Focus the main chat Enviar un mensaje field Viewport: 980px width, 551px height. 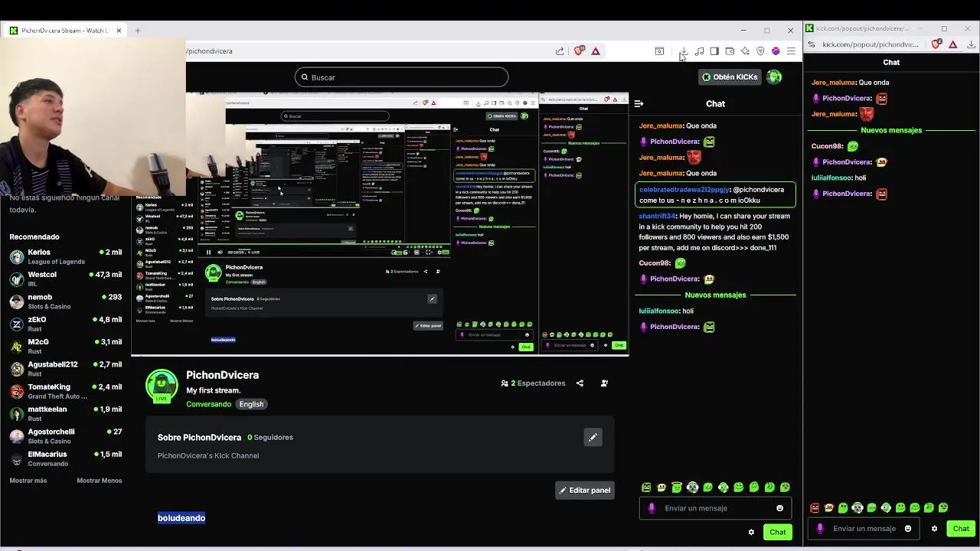(716, 508)
